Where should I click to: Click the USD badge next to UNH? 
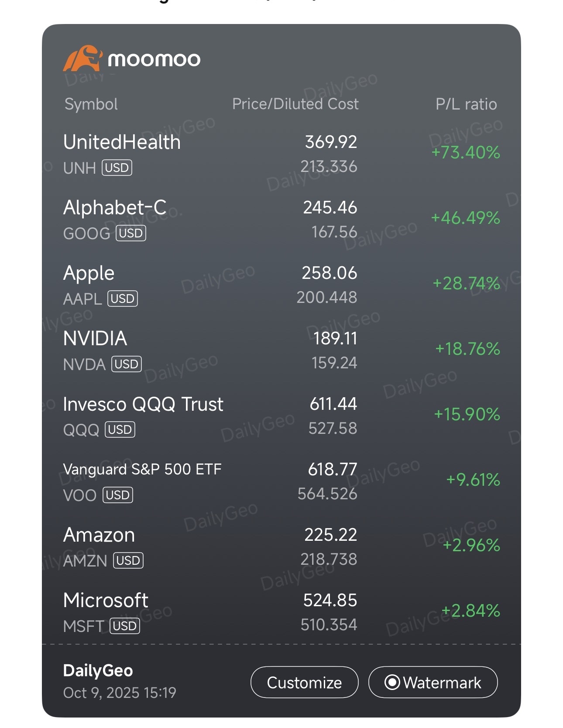(x=117, y=168)
